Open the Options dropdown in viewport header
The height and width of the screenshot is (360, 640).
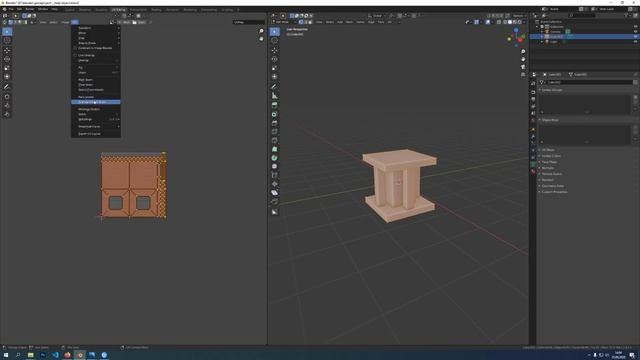tap(519, 16)
